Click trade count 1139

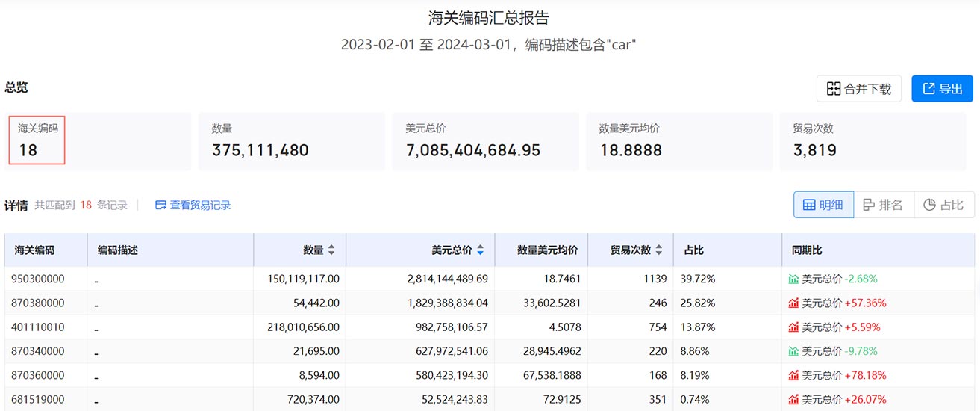coord(655,279)
